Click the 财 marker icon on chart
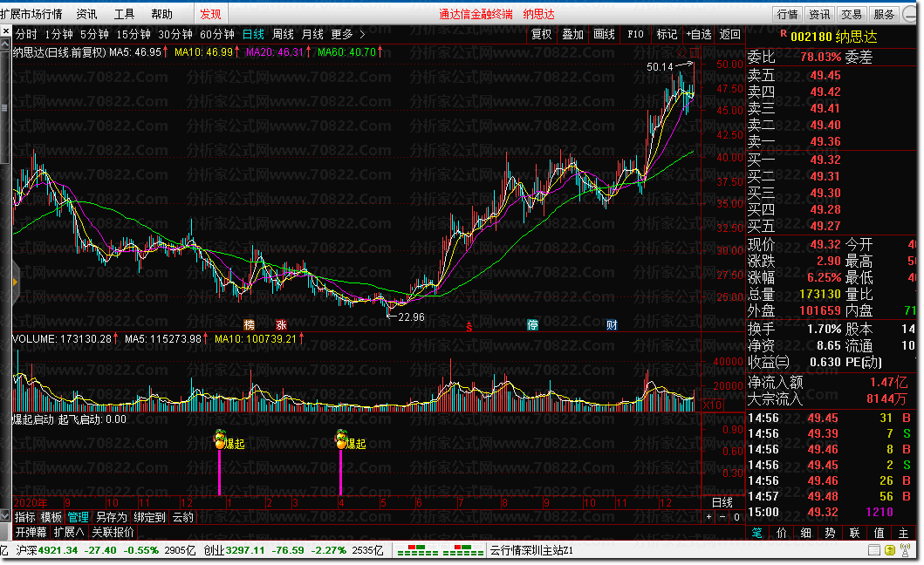The image size is (924, 565). click(612, 324)
